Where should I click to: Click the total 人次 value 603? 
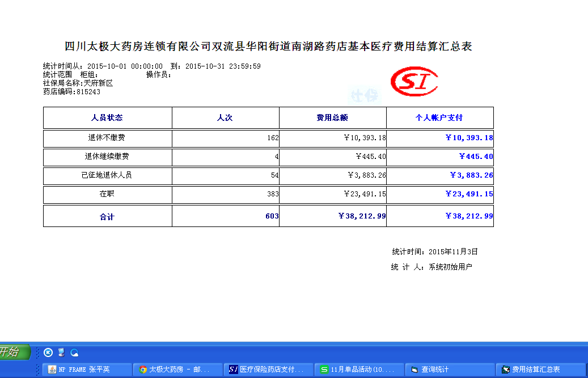(272, 216)
